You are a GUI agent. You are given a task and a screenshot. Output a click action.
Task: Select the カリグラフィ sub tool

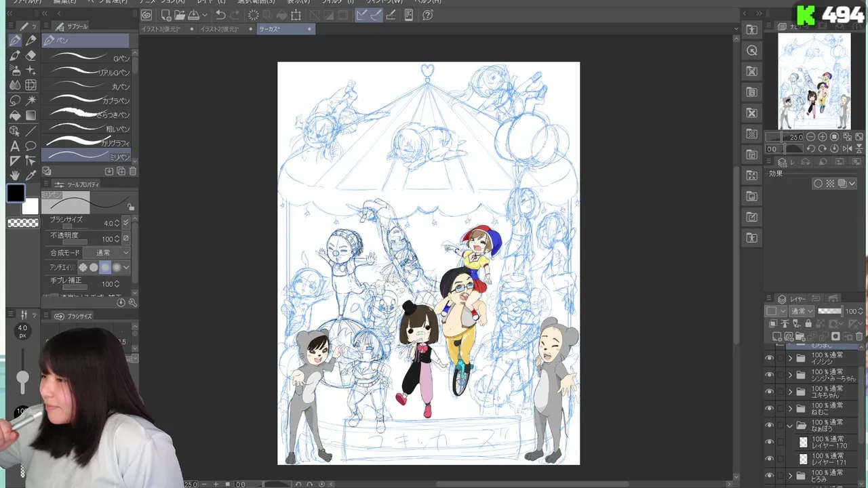pos(86,143)
